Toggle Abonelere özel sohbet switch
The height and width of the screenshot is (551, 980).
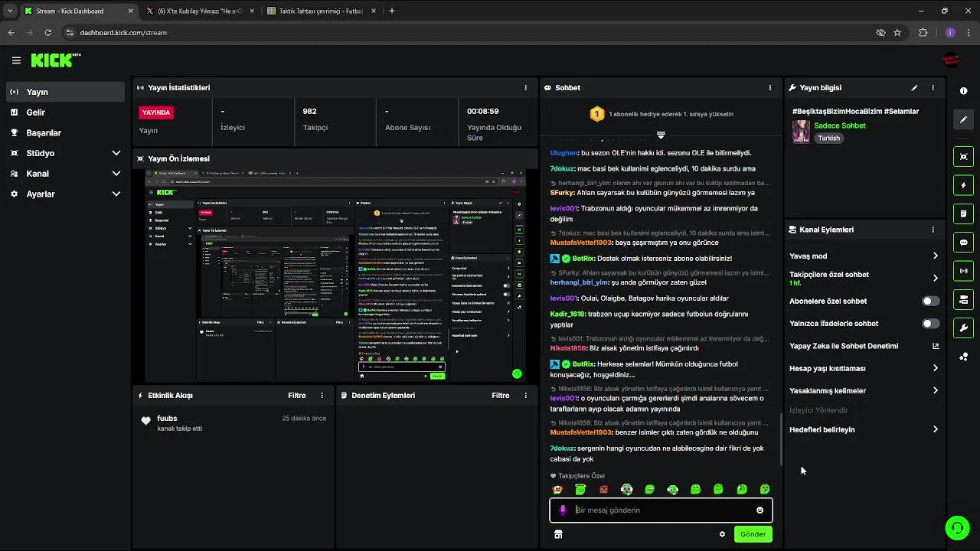click(x=930, y=302)
